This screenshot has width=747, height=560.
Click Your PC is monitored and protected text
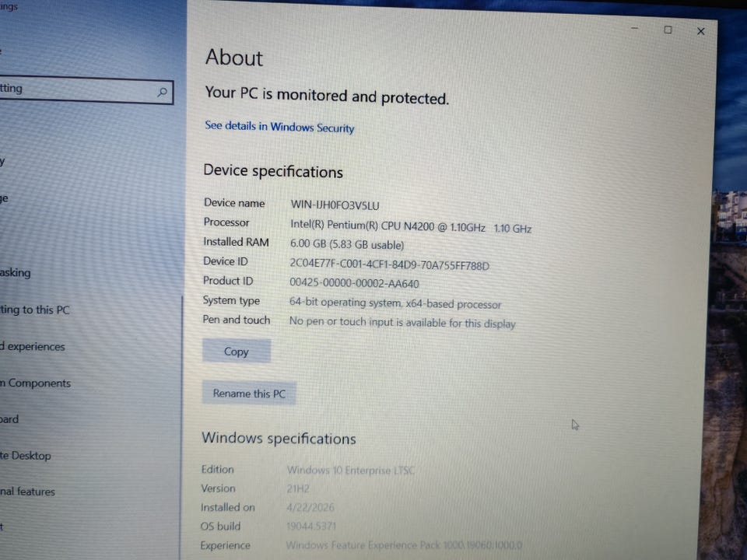point(327,95)
